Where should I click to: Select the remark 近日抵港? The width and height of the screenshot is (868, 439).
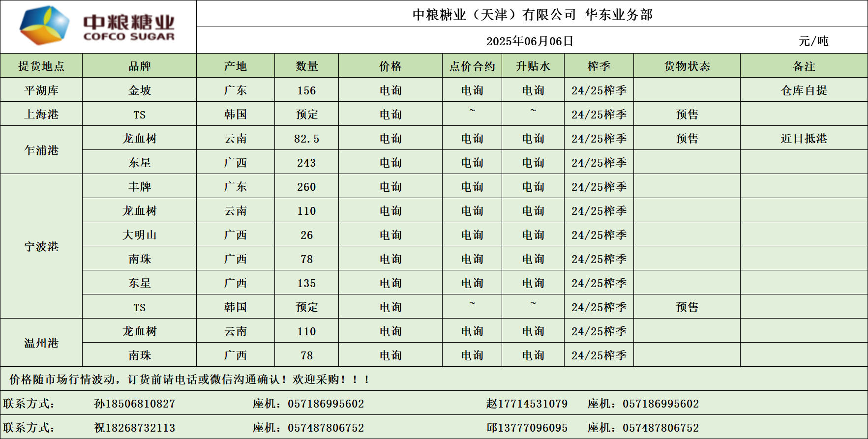click(804, 138)
